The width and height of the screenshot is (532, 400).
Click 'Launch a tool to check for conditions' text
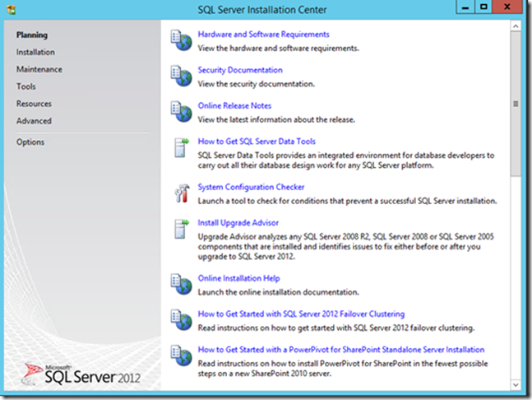(348, 201)
